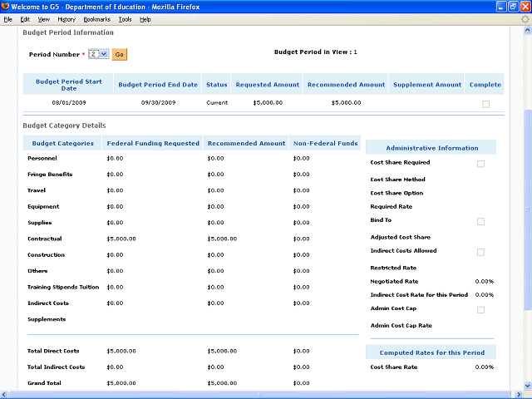Open the Tools menu
532x399 pixels.
click(x=125, y=18)
